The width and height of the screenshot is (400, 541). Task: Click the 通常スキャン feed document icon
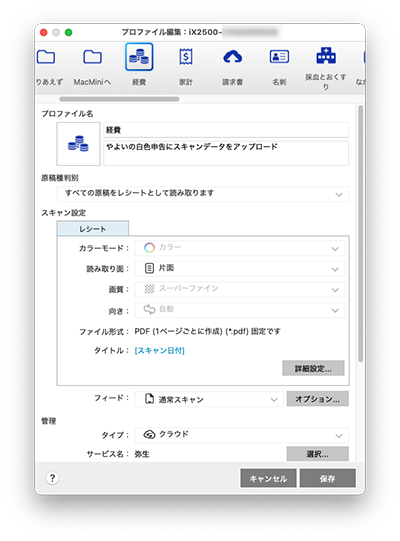pos(149,399)
